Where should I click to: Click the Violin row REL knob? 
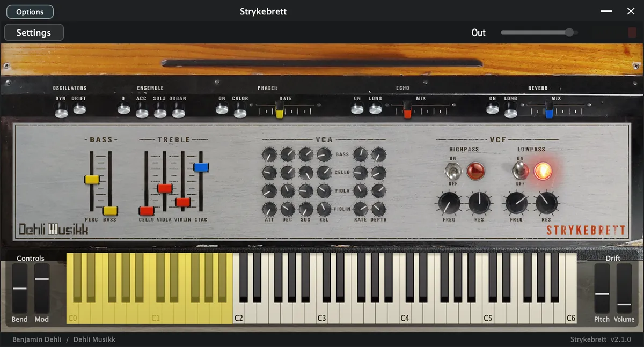pos(324,209)
